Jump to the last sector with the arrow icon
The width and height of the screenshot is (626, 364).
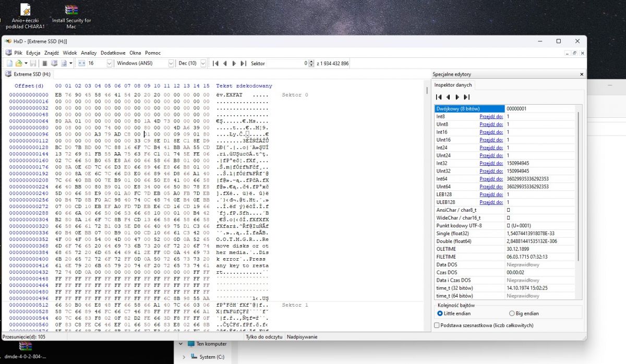click(242, 63)
